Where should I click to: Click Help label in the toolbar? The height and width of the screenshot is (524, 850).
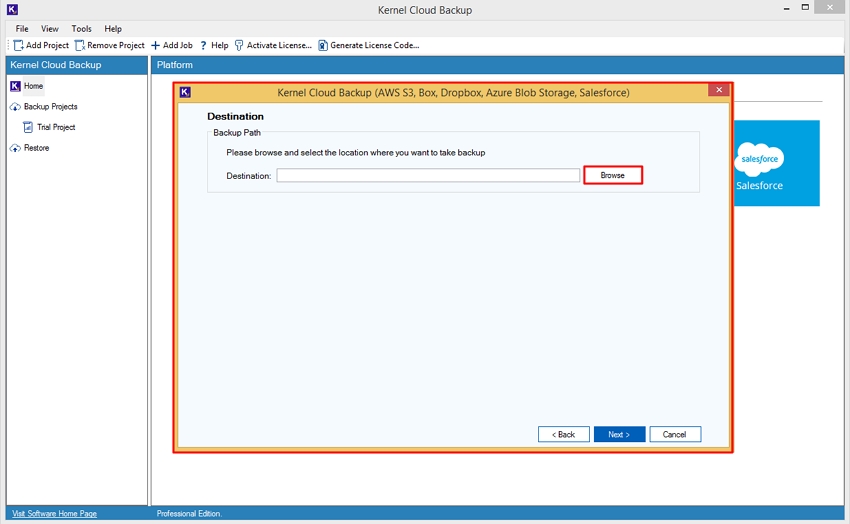point(220,46)
